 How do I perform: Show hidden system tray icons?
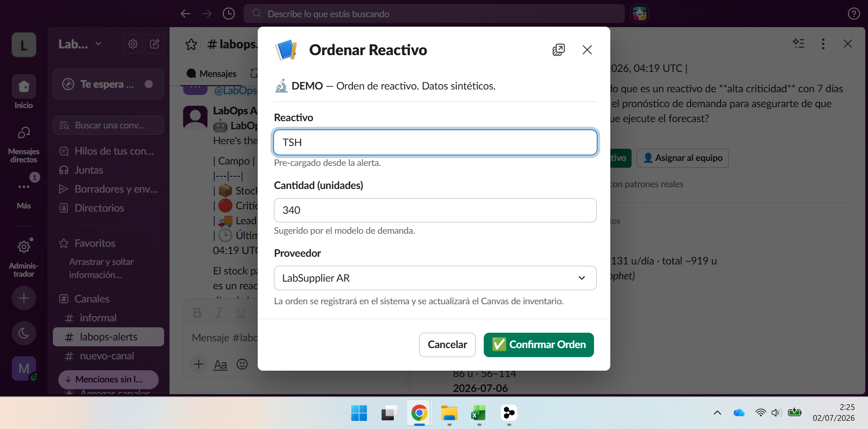[x=717, y=413]
